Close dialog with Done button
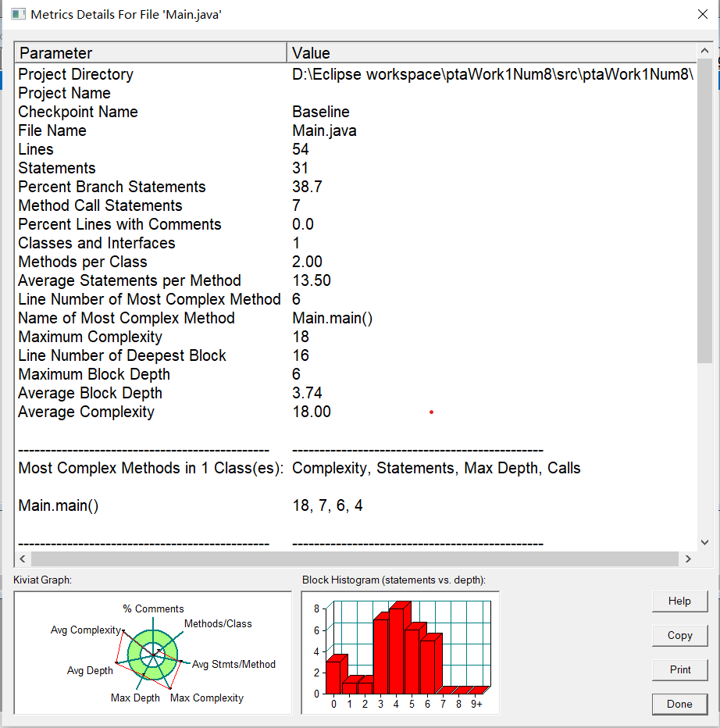This screenshot has height=728, width=720. (679, 705)
